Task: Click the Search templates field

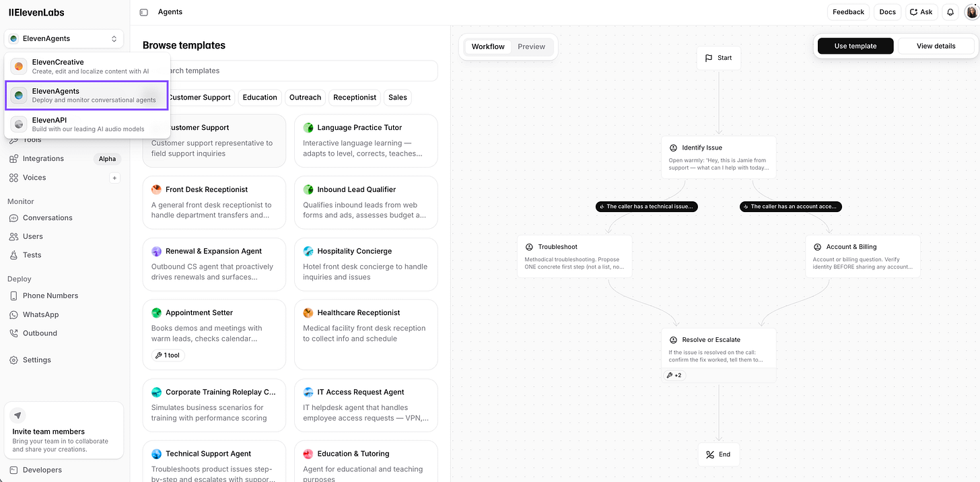Action: tap(290, 71)
